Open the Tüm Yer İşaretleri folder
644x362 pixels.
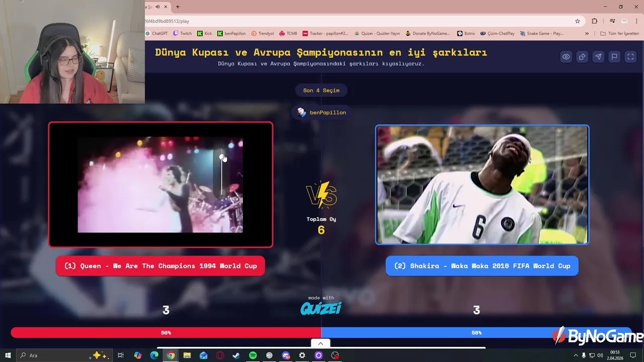click(619, 34)
